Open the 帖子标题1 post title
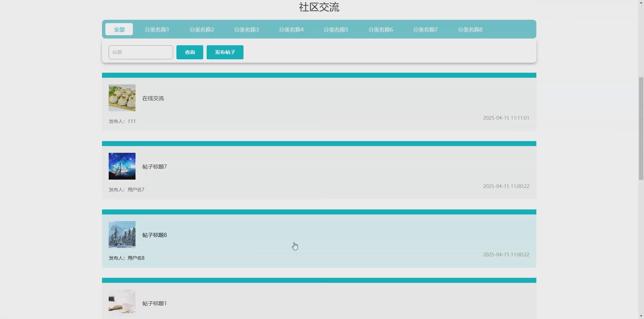Viewport: 644px width, 319px height. click(x=155, y=303)
